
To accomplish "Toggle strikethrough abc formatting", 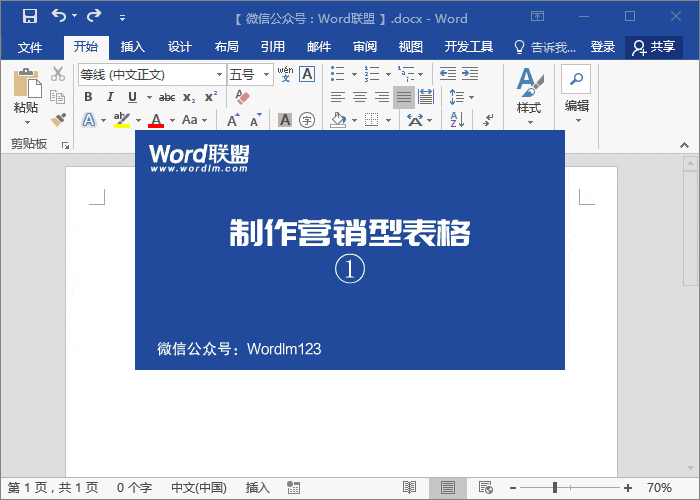I will [167, 97].
